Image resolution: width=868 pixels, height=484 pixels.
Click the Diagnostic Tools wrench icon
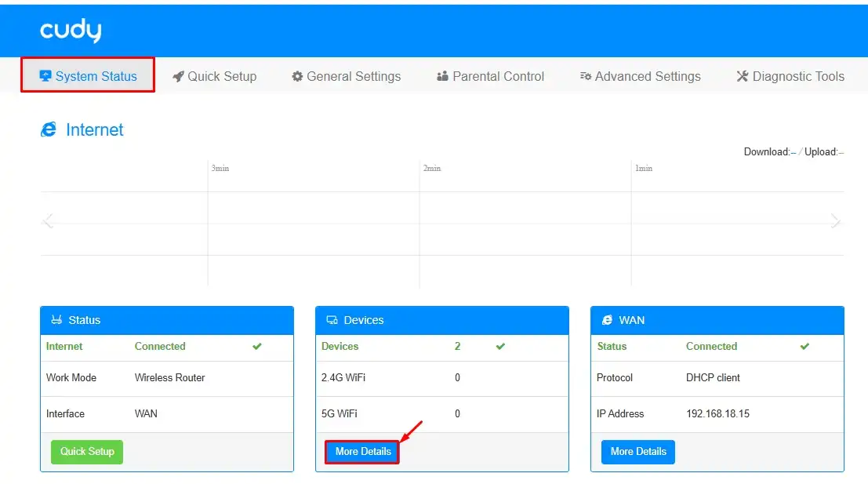tap(743, 76)
